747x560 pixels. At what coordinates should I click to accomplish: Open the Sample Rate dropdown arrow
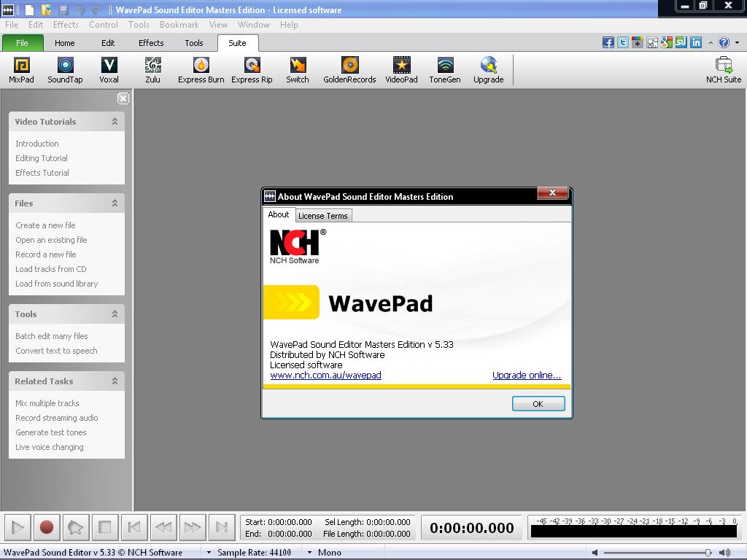(x=209, y=553)
